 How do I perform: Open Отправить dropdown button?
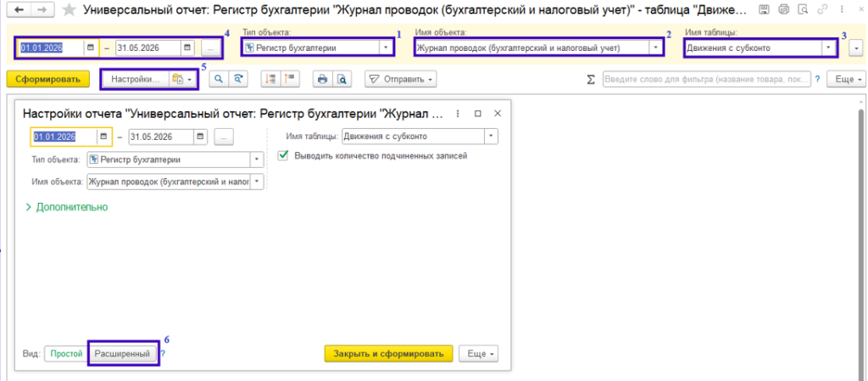400,79
